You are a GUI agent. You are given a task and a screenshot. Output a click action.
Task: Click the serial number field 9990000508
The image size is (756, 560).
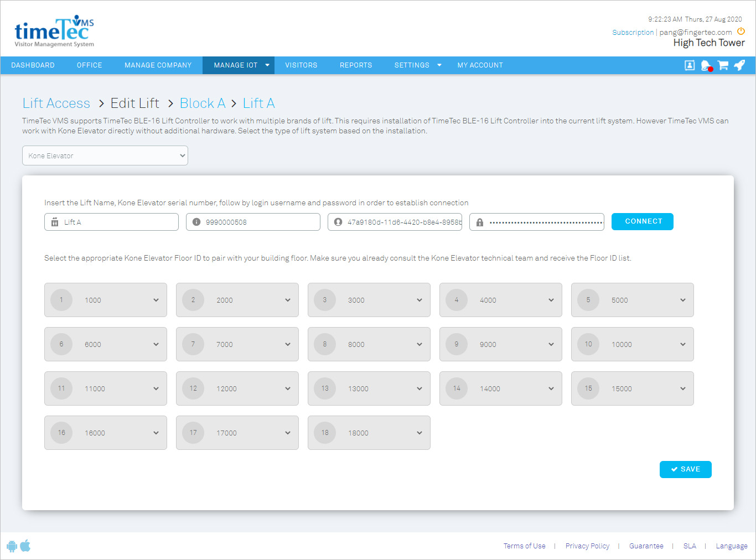[x=253, y=222]
